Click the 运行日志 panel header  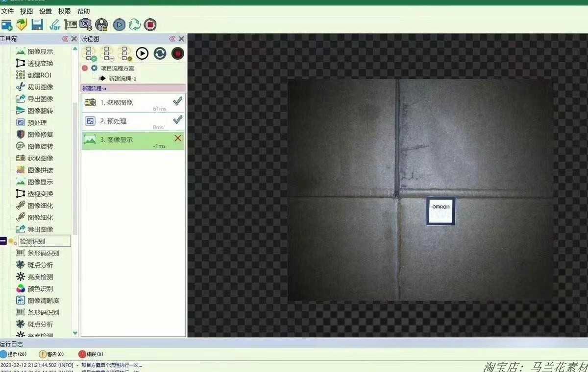(294, 344)
